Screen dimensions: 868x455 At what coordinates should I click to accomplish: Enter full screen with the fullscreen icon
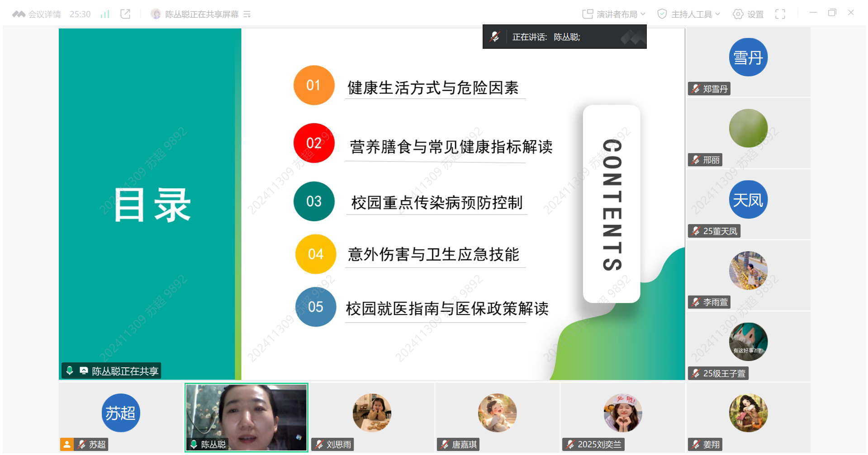point(780,14)
